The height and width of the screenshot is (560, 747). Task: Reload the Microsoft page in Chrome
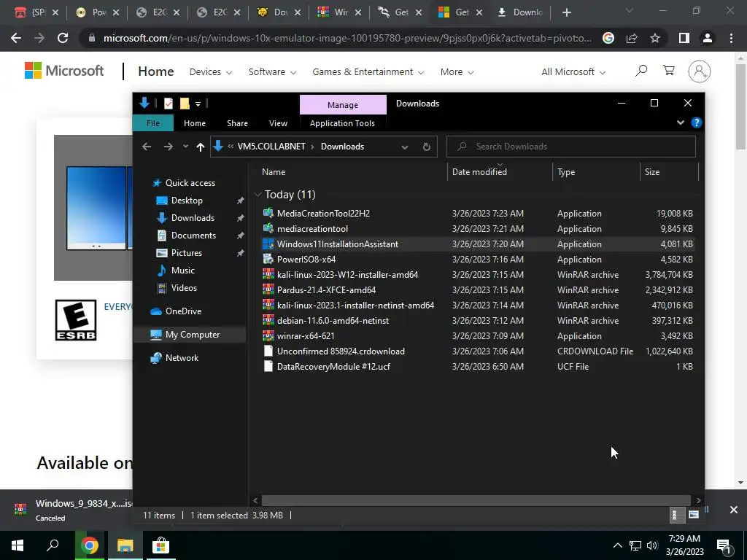pos(63,38)
